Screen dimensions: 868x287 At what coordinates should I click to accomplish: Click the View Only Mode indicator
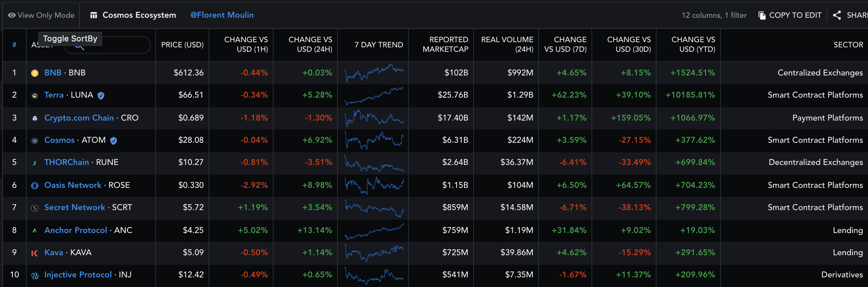tap(41, 15)
